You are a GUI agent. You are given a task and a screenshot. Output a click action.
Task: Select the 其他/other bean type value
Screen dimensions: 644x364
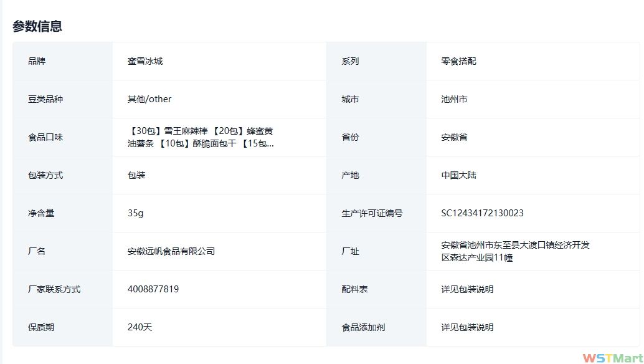(149, 99)
